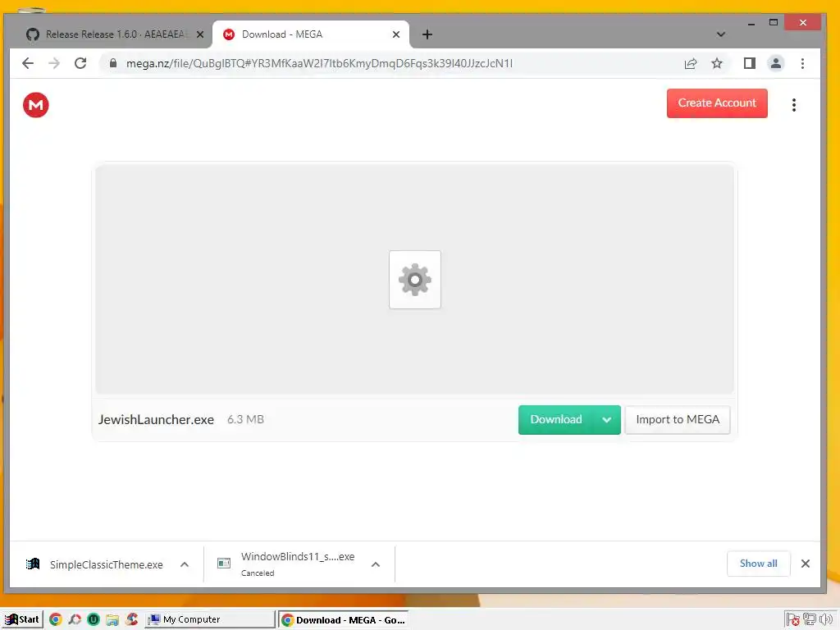
Task: Click the network tray icon
Action: (x=810, y=620)
